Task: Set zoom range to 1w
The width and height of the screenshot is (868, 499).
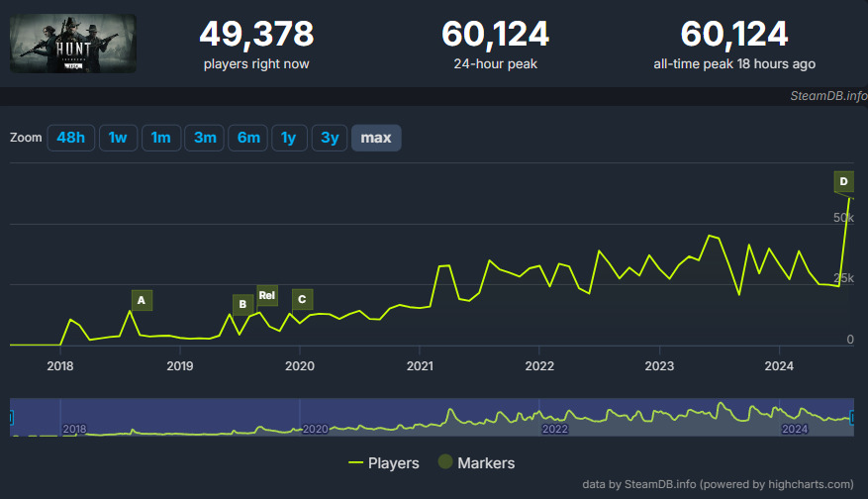Action: point(118,138)
